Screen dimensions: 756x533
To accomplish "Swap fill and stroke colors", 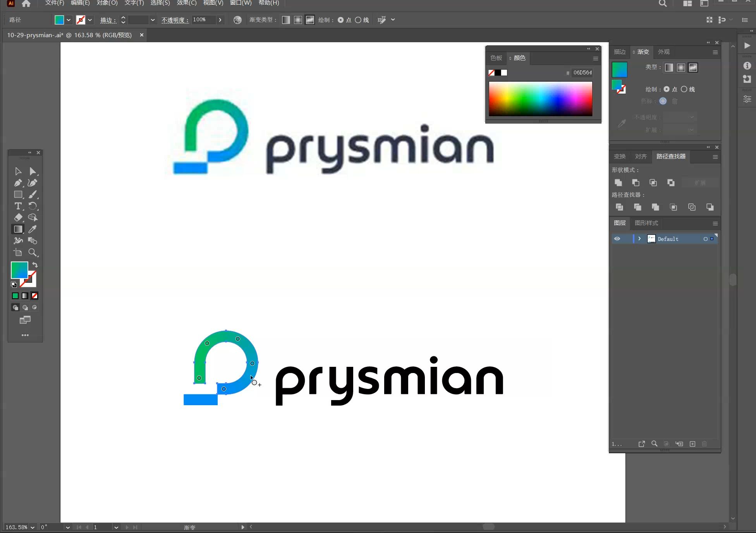I will (35, 265).
